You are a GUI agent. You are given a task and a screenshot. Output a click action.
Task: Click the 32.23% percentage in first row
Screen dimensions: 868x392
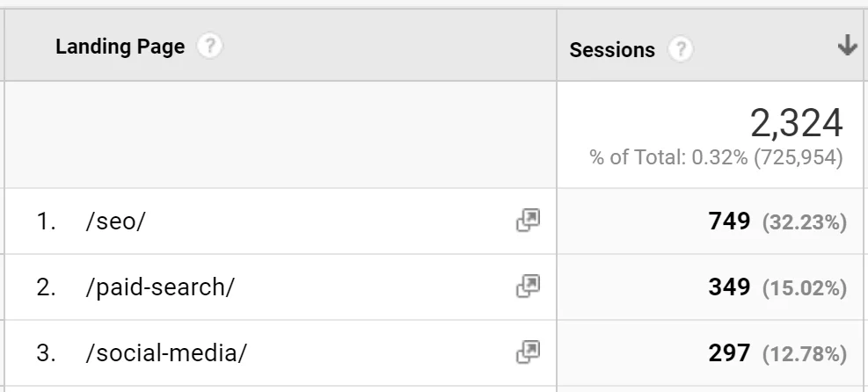click(804, 223)
